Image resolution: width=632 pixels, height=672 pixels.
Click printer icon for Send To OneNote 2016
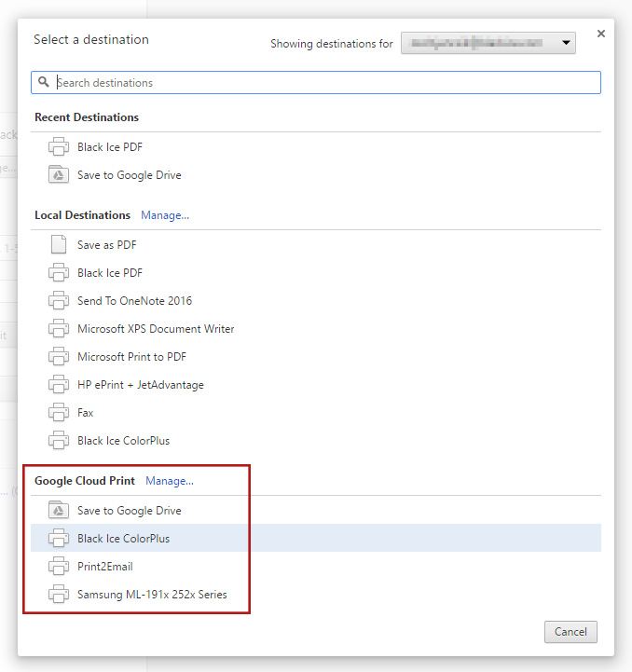(x=59, y=301)
